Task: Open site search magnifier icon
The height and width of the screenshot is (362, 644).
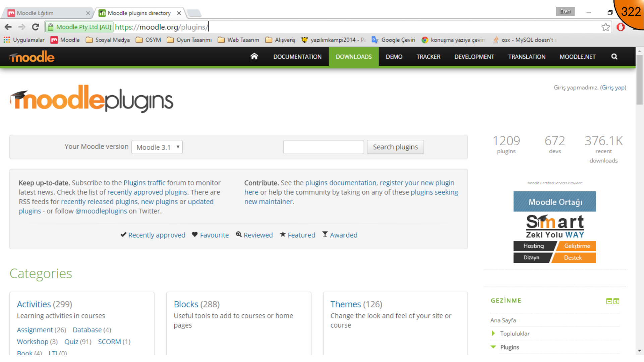Action: coord(614,57)
